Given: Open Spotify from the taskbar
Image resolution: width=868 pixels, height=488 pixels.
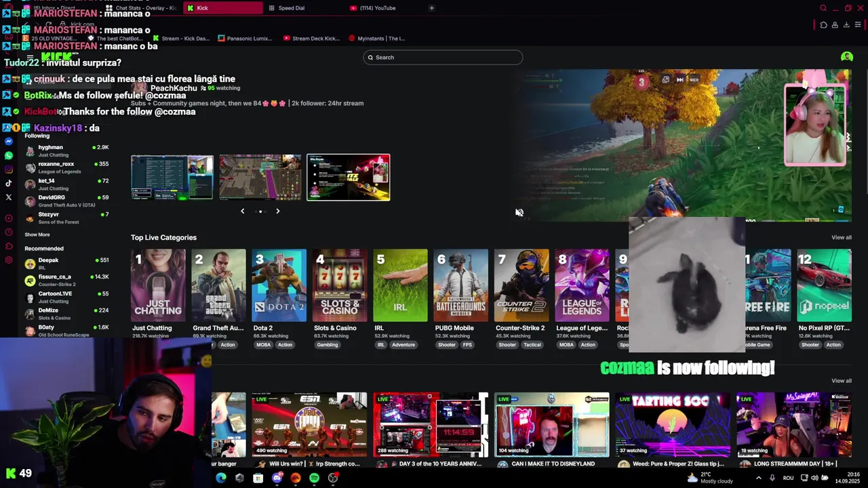Looking at the screenshot, I should point(314,478).
